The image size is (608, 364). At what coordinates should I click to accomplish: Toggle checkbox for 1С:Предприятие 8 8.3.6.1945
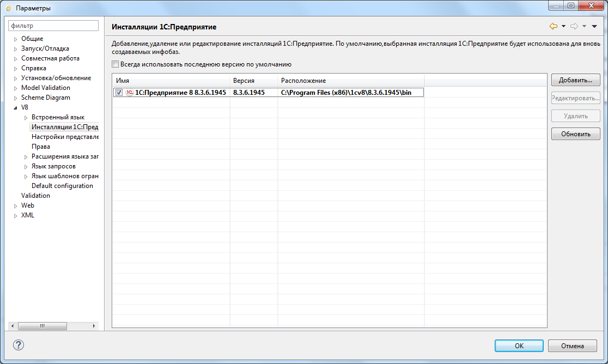click(119, 92)
